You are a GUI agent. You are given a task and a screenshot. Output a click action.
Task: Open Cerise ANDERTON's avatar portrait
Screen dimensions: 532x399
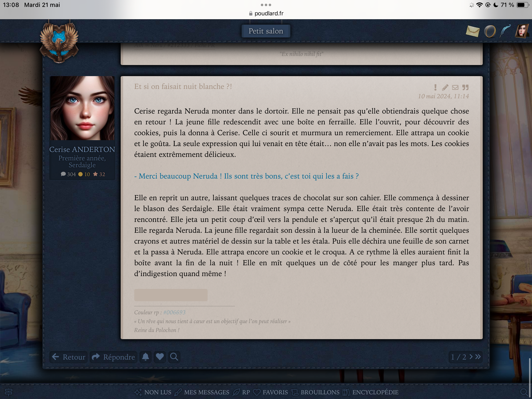point(82,108)
